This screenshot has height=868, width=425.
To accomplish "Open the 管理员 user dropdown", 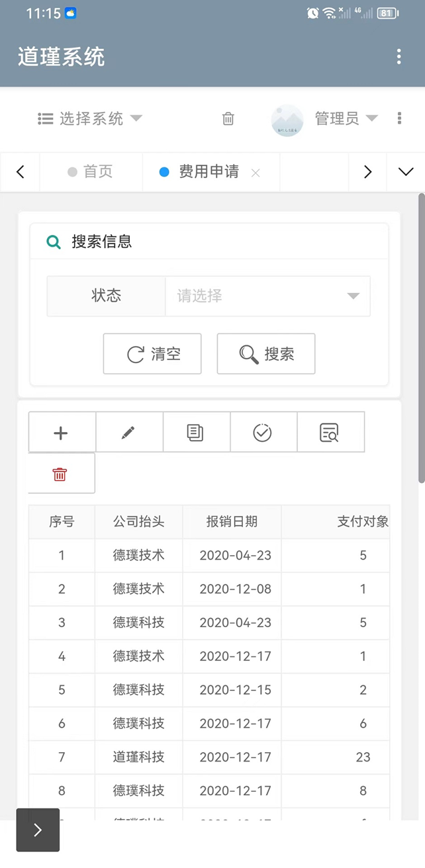I will pyautogui.click(x=345, y=118).
